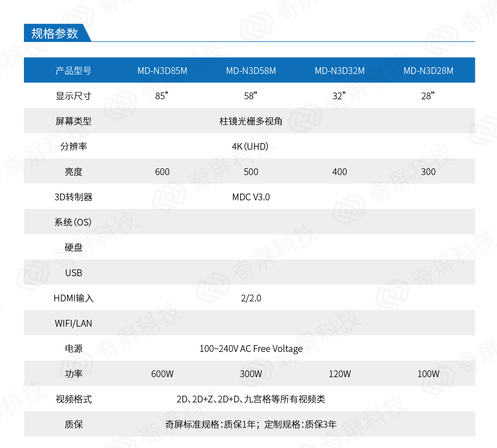Select the 分辨率 row label
The image size is (497, 448).
tap(74, 146)
